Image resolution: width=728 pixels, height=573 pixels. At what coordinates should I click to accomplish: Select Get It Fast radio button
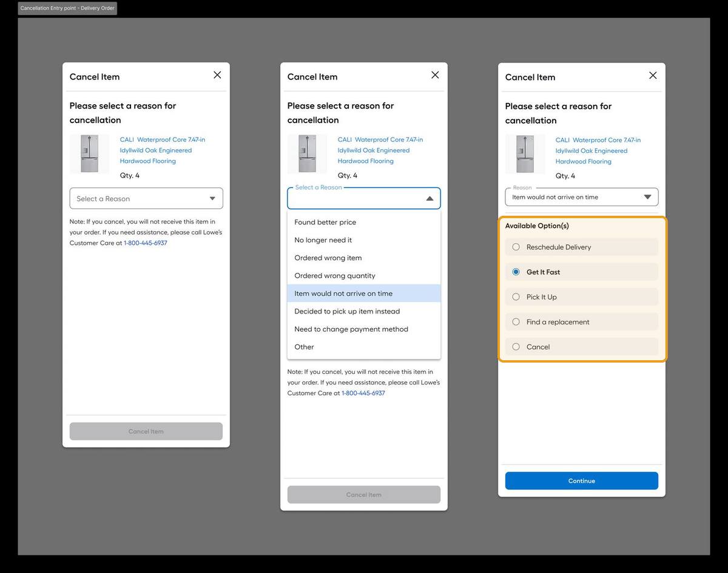point(516,272)
